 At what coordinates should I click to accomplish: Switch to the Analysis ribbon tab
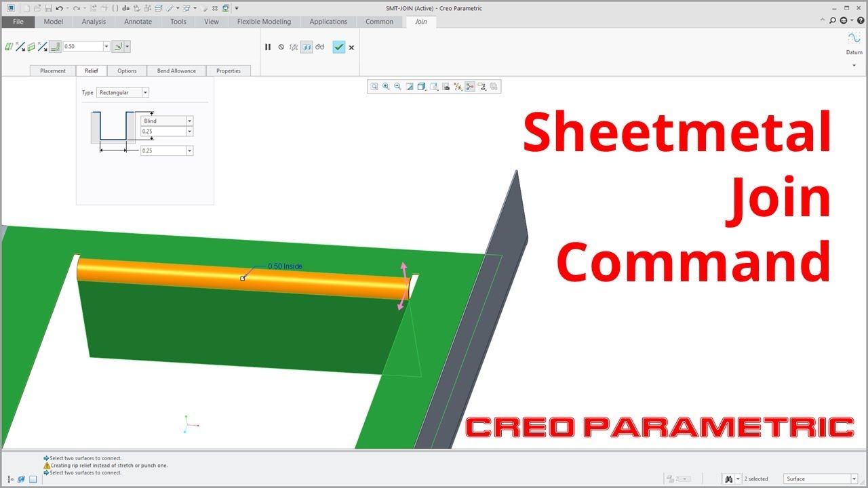point(94,22)
